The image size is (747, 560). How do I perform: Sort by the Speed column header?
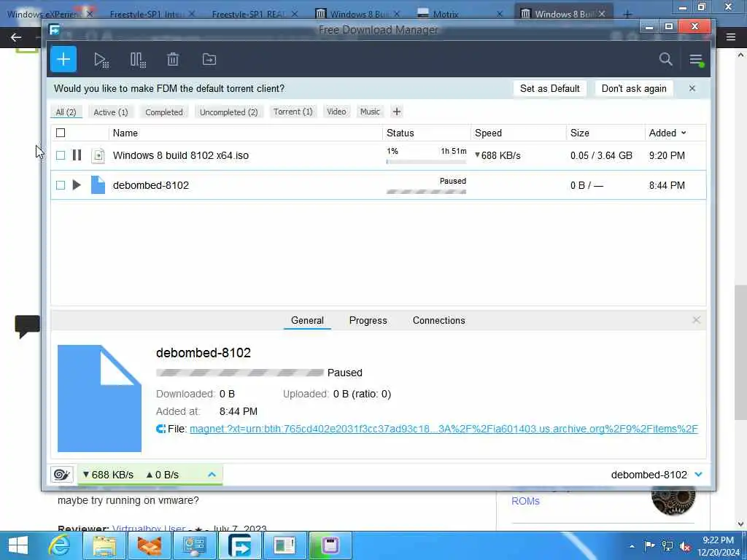(519, 133)
